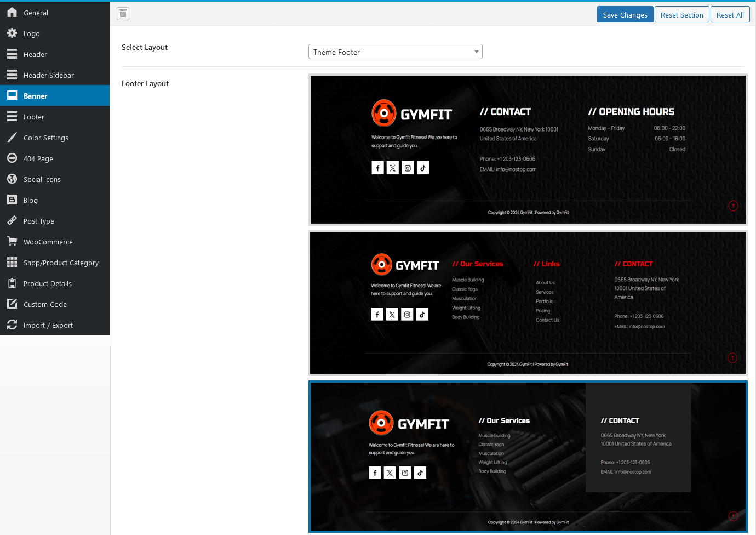Open the General settings via home icon
The height and width of the screenshot is (535, 756).
(x=12, y=12)
